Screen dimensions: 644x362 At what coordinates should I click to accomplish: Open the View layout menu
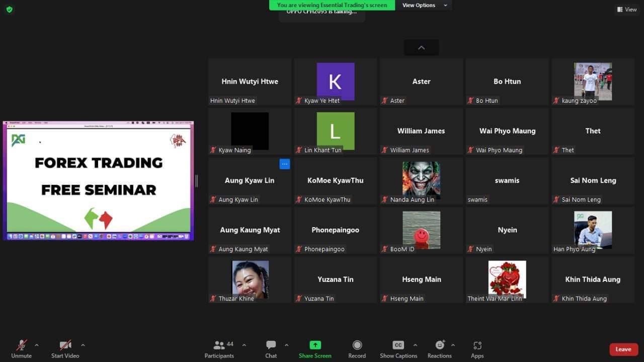(x=627, y=10)
